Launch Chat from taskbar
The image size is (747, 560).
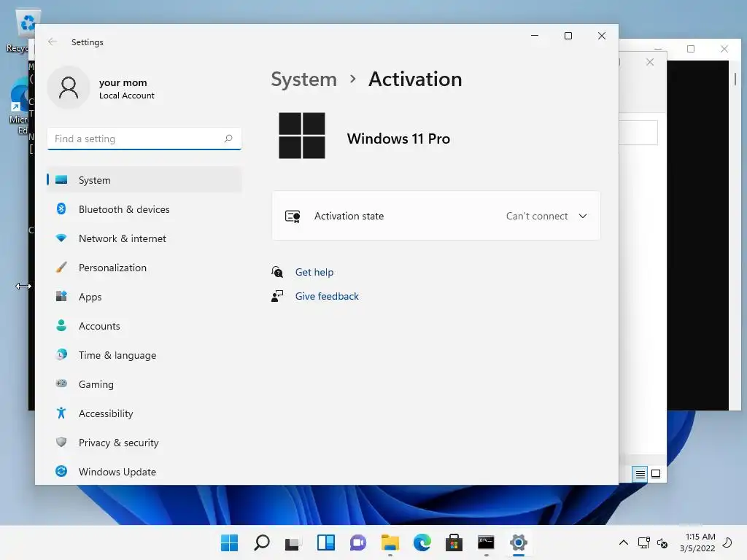coord(357,542)
